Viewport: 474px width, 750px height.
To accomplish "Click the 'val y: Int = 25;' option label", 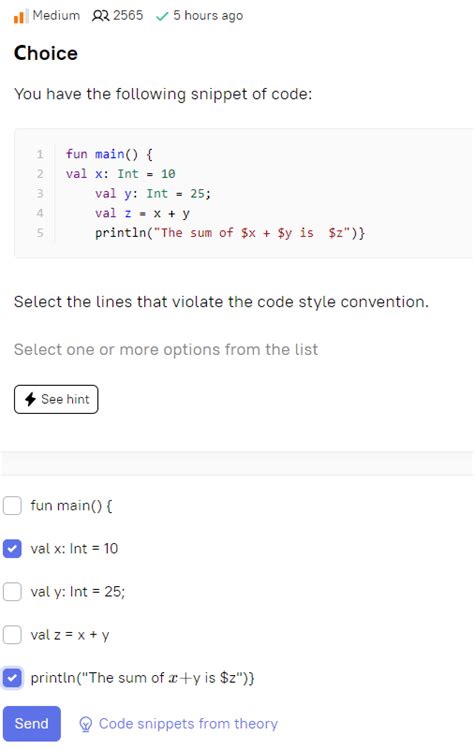I will (x=77, y=592).
